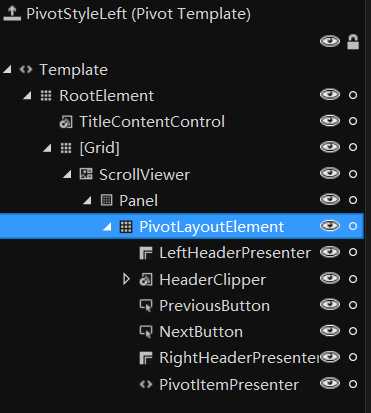Viewport: 371px width, 413px height.
Task: Select the PivotStyleLeft (Pivot Template) header
Action: point(138,14)
